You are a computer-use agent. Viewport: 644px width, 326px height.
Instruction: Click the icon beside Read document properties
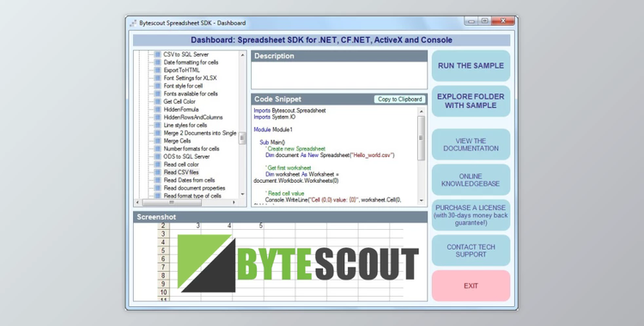point(158,188)
